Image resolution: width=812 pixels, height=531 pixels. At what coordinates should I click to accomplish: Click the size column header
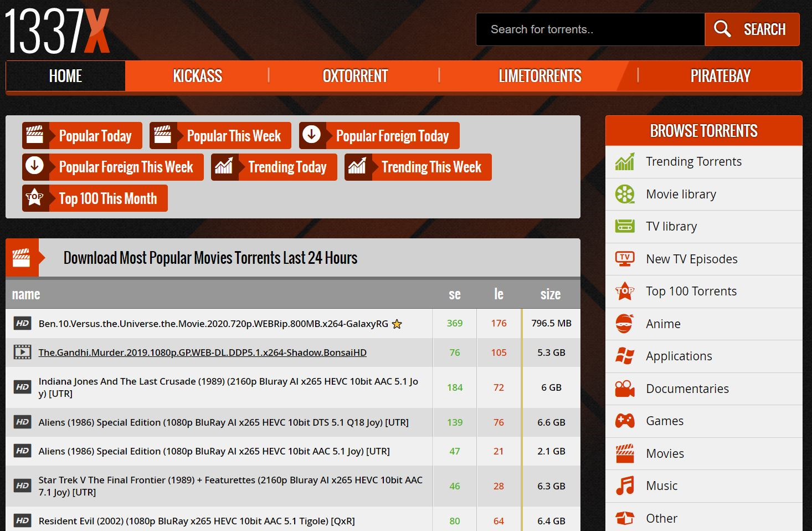click(x=551, y=294)
